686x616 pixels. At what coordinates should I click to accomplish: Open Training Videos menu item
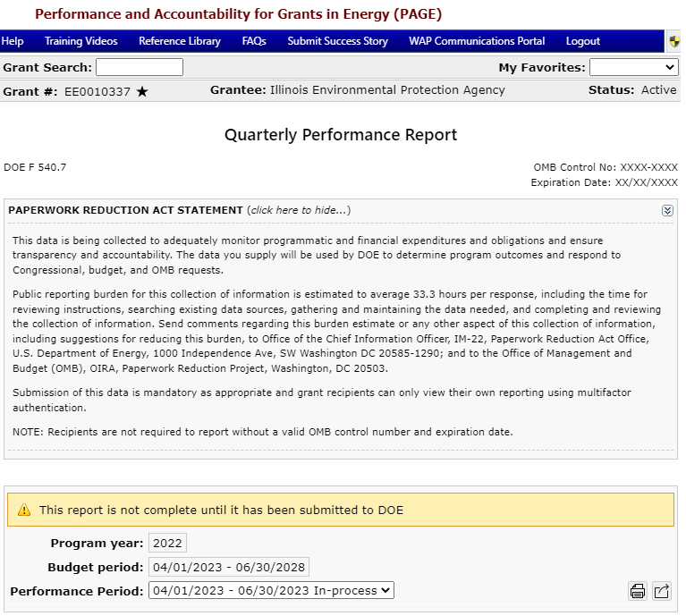[80, 41]
